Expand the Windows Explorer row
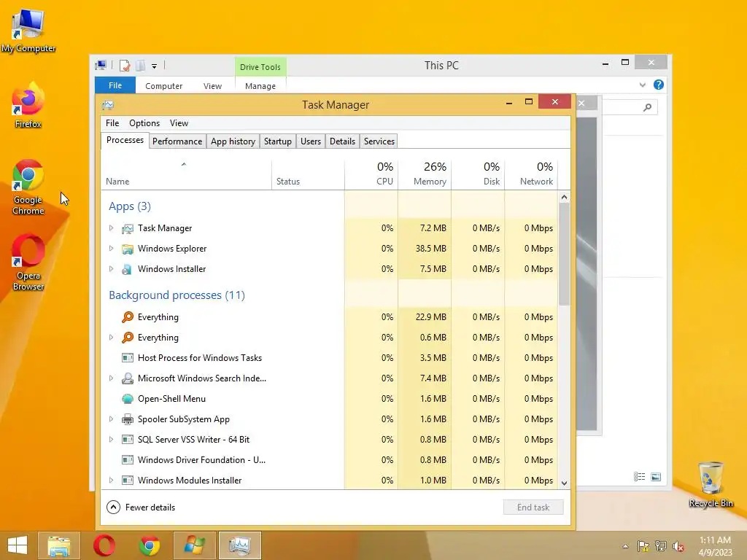Viewport: 747px width, 560px height. (x=111, y=249)
